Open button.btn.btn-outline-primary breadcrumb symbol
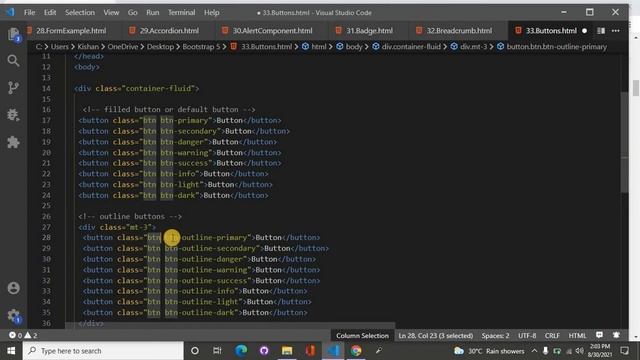This screenshot has width=640, height=360. pos(552,47)
